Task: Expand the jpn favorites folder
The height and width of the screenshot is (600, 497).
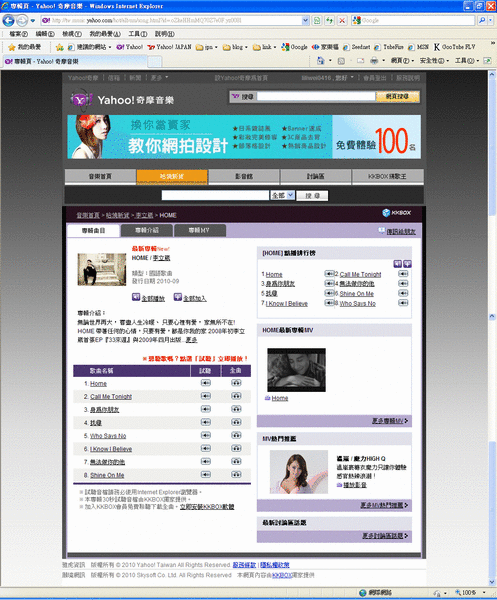Action: 207,47
